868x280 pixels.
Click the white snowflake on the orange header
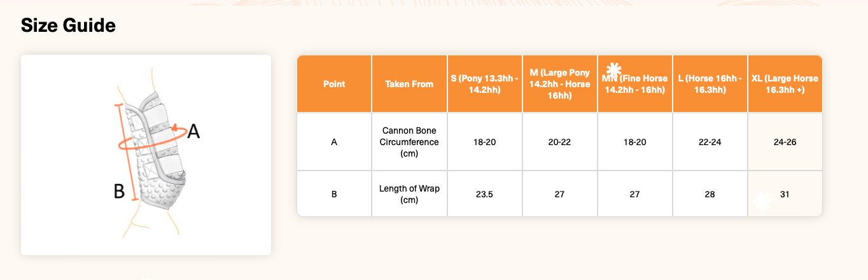(x=613, y=70)
